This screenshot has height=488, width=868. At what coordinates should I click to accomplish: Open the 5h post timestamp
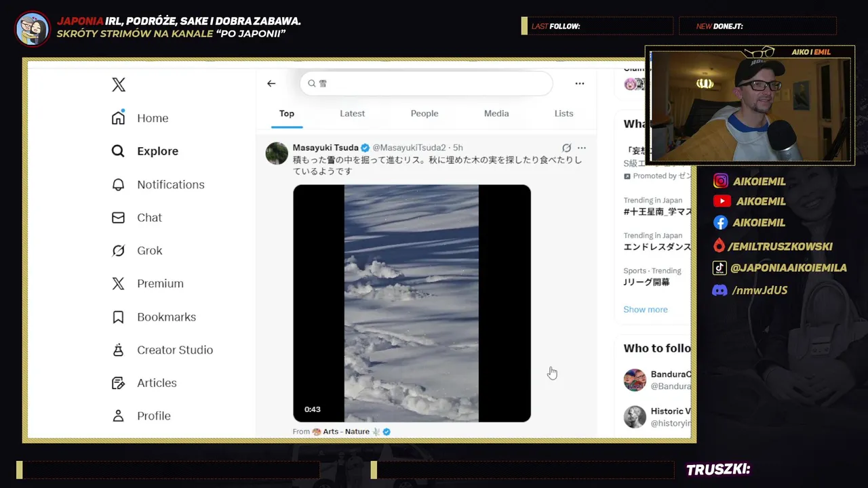(x=458, y=148)
